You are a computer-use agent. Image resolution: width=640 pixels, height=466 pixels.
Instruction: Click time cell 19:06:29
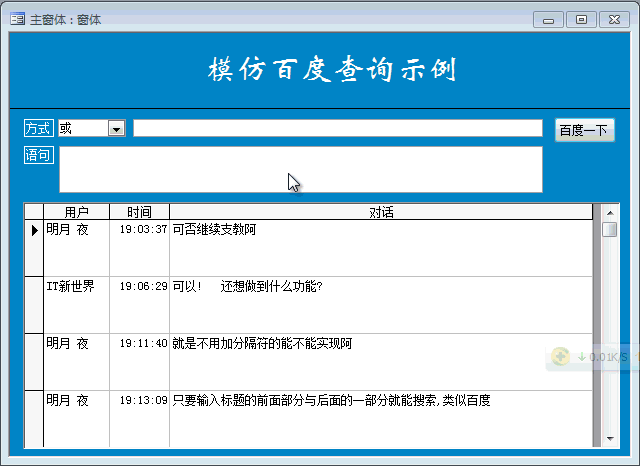point(139,305)
